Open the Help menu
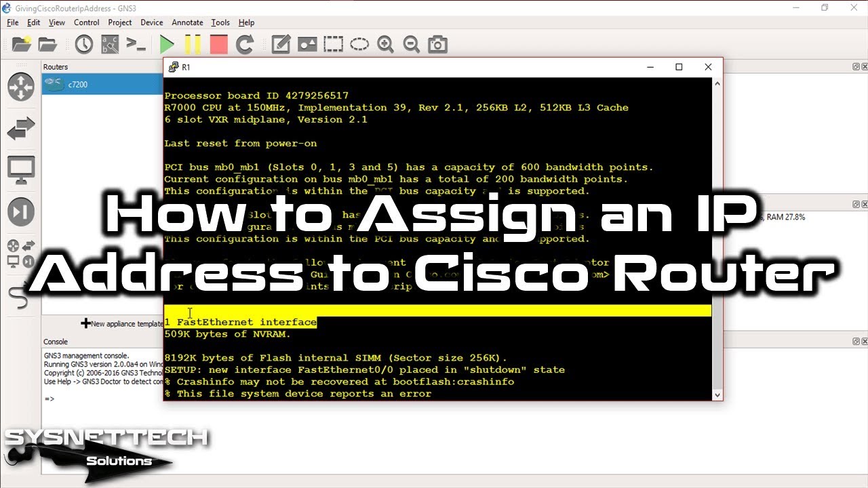The height and width of the screenshot is (488, 868). coord(246,22)
